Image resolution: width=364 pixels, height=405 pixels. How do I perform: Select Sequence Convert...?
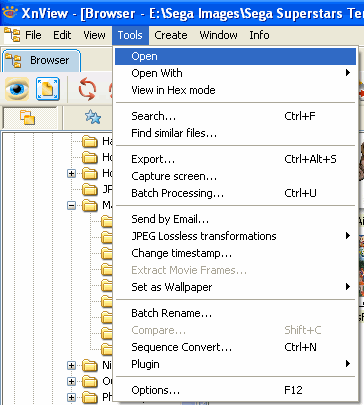pyautogui.click(x=235, y=347)
